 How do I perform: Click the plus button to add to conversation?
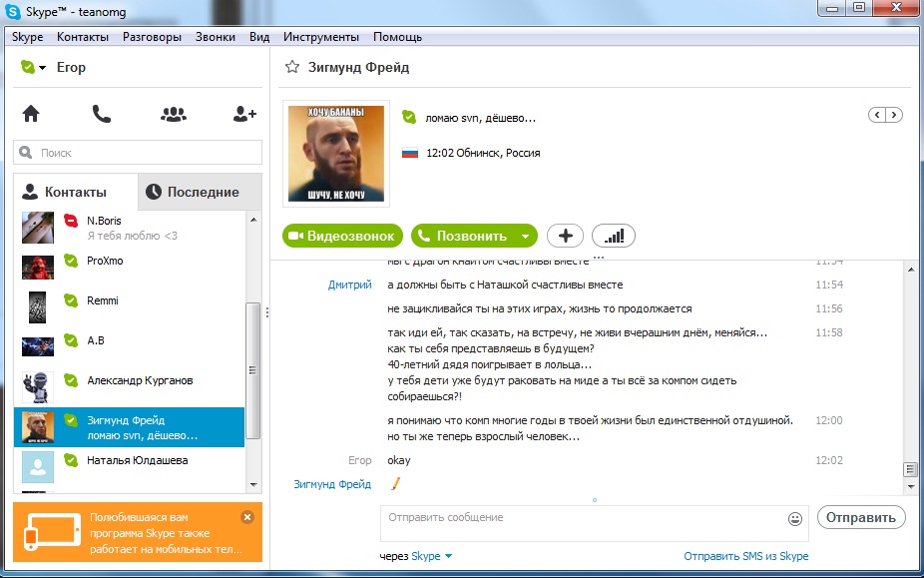(565, 236)
